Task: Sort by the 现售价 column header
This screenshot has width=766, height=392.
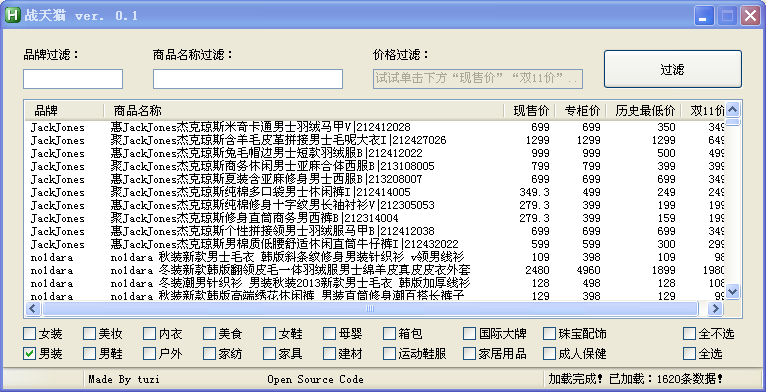Action: 531,110
